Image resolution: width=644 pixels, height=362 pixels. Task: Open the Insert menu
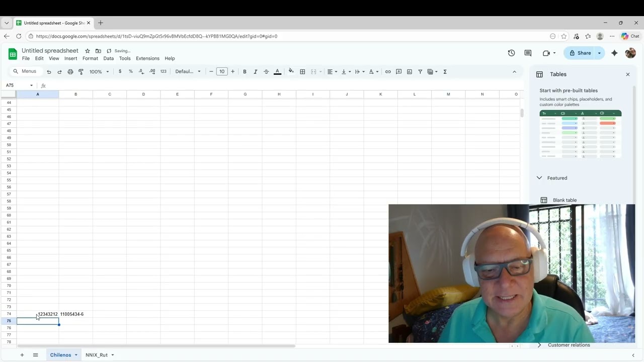(x=70, y=58)
